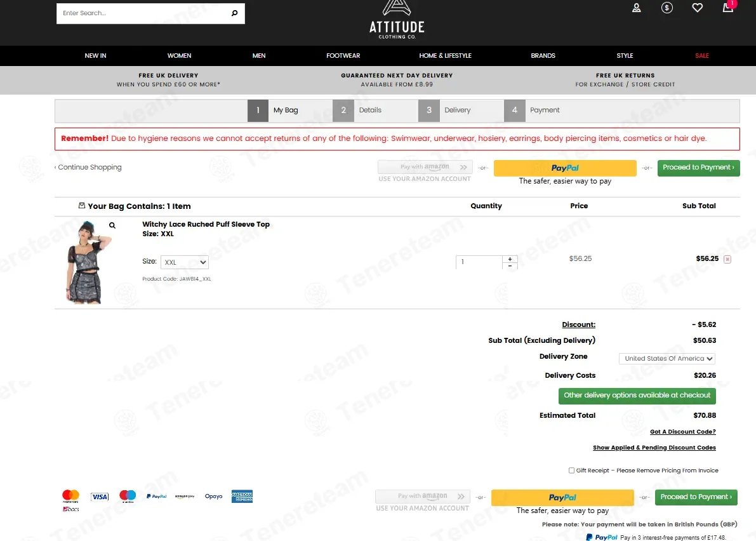Click the footer Amazon Pay icon
The image size is (756, 541).
[x=185, y=496]
